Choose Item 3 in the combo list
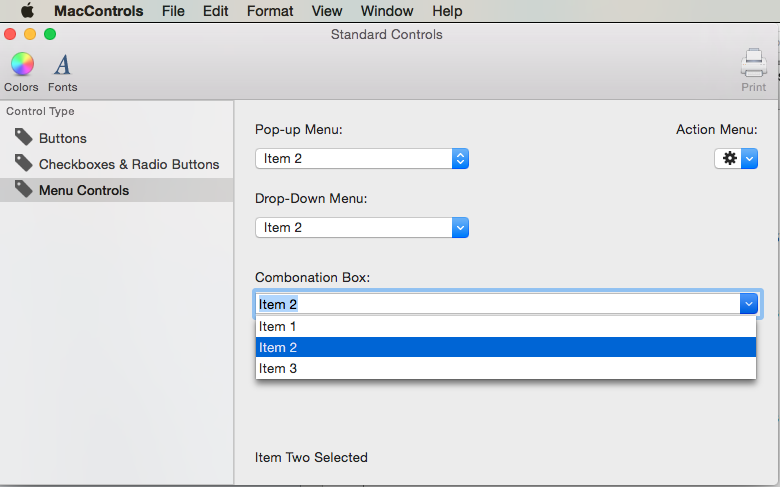 [x=506, y=368]
